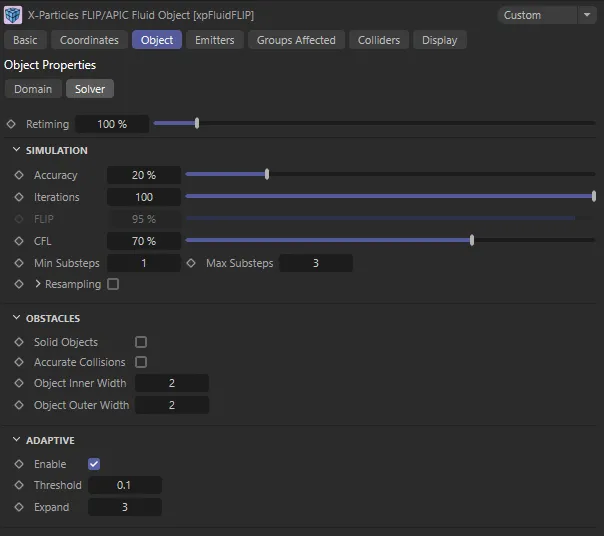Viewport: 604px width, 536px height.
Task: Open the Colliders tab
Action: (378, 40)
